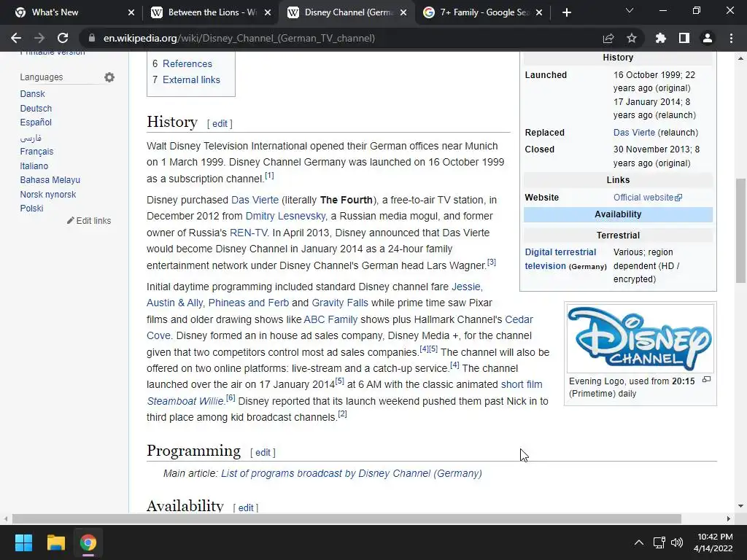Jump to References in contents

[x=187, y=64]
